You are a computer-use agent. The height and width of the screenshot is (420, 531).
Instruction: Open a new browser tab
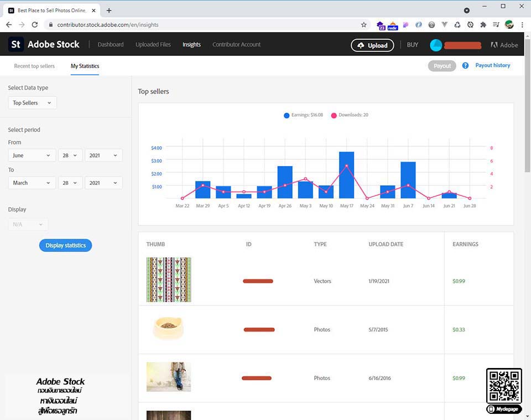[x=109, y=11]
